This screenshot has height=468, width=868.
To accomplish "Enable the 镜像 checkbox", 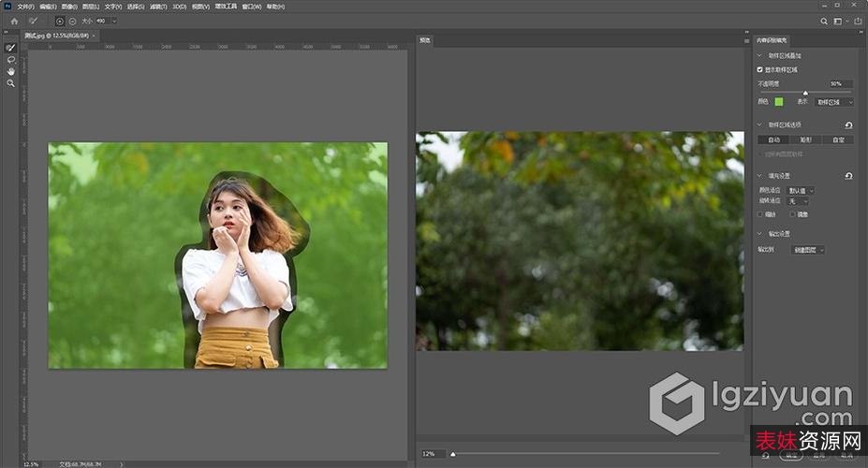I will tap(791, 214).
